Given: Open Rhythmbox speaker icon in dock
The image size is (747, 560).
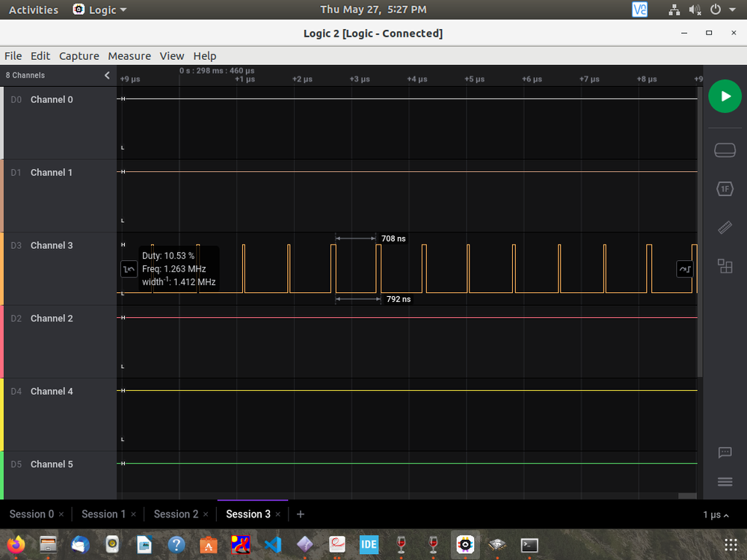Looking at the screenshot, I should tap(112, 544).
